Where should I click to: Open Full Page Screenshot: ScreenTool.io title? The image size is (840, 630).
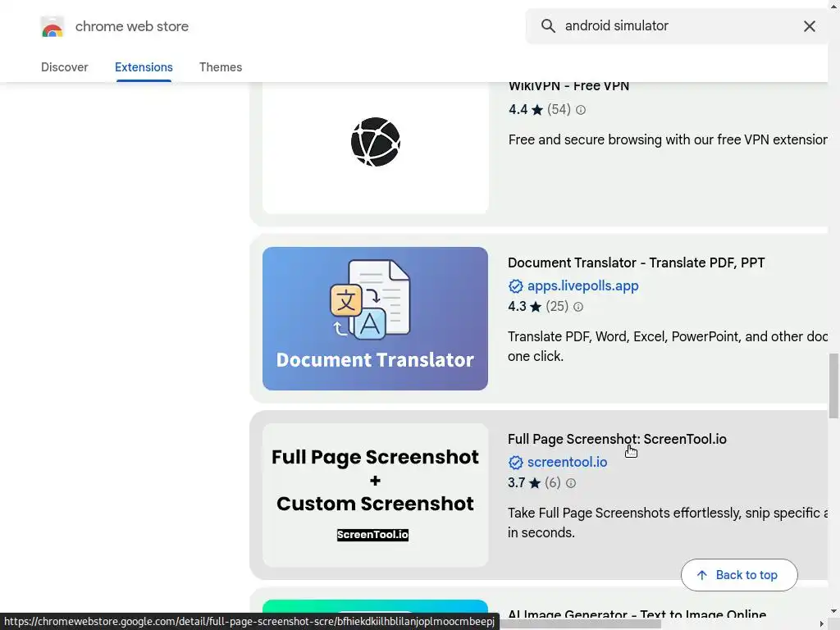point(617,440)
